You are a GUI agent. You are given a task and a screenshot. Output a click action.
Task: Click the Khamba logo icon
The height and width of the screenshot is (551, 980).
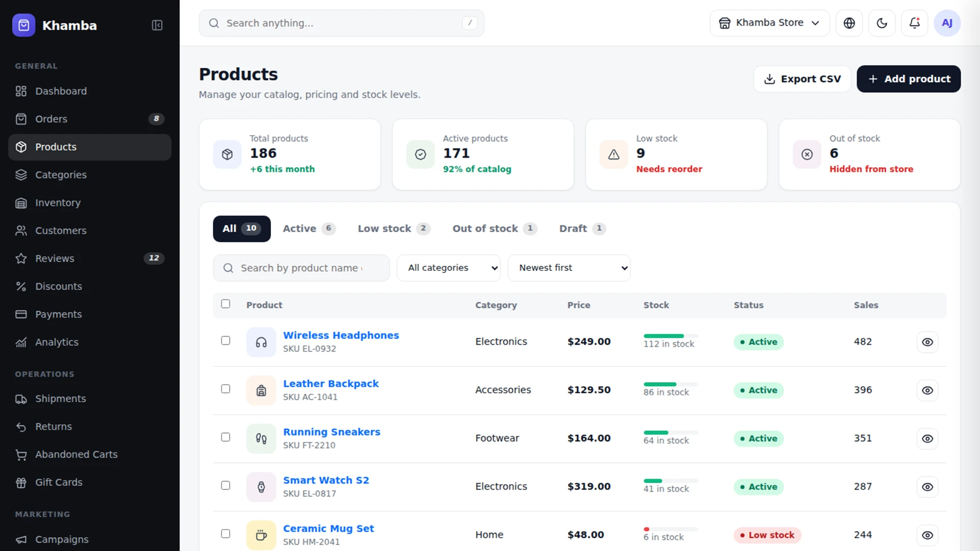[23, 25]
